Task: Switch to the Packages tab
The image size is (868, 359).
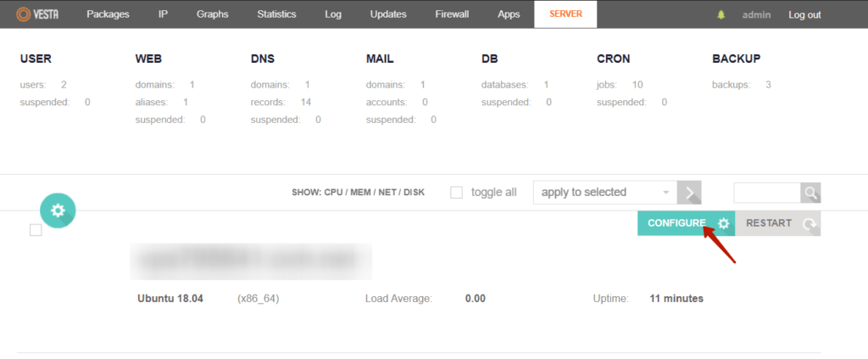Action: (108, 14)
